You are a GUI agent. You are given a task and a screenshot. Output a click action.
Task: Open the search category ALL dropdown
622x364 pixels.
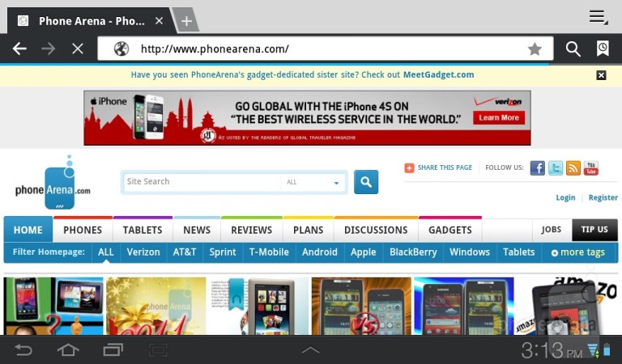tap(313, 182)
